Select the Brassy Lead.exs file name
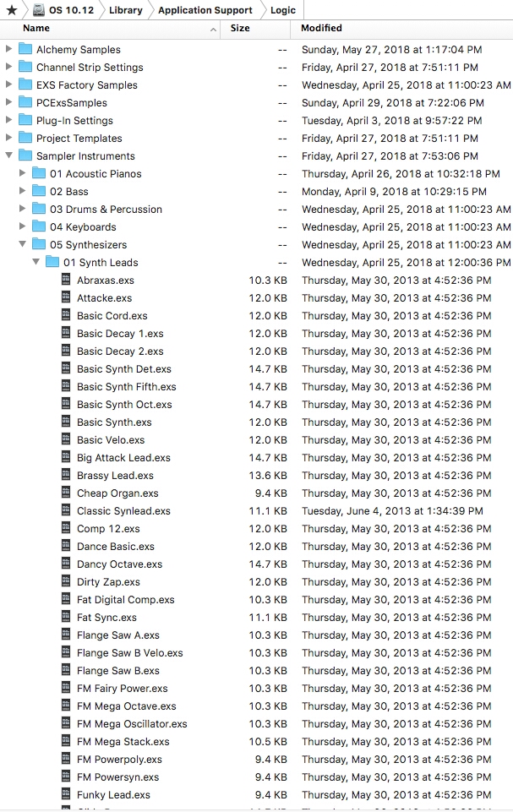Screen dimensions: 513x812 pos(115,476)
